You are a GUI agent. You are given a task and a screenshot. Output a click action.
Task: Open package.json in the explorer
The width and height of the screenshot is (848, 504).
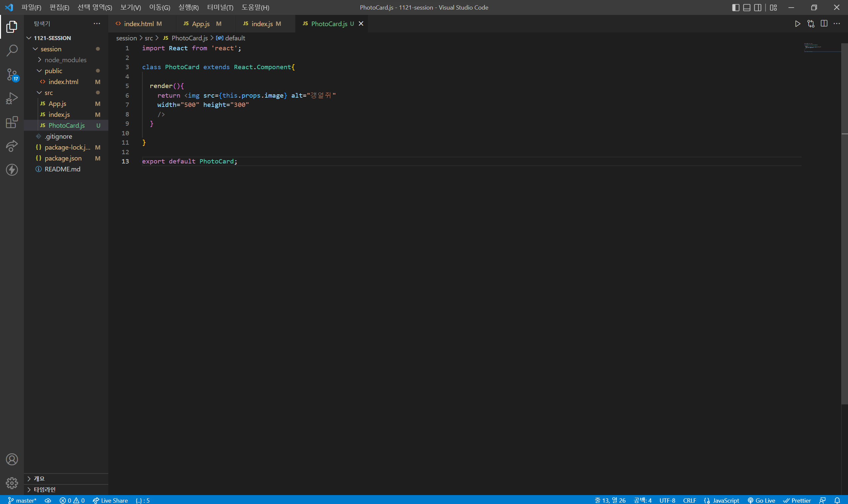pos(63,158)
